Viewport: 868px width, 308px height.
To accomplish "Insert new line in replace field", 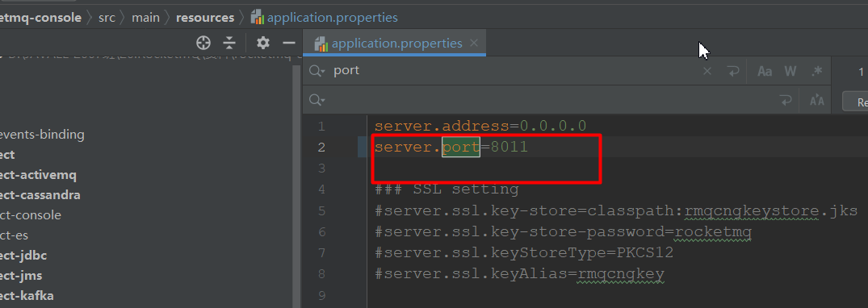I will 785,100.
